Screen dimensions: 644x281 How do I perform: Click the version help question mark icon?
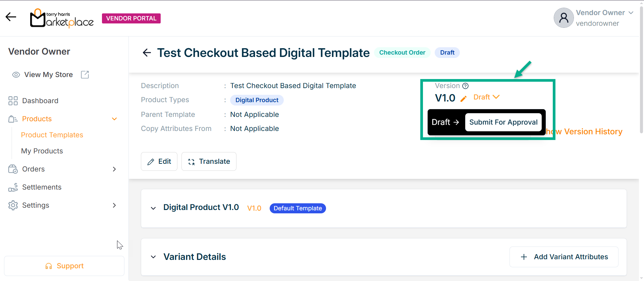[465, 86]
